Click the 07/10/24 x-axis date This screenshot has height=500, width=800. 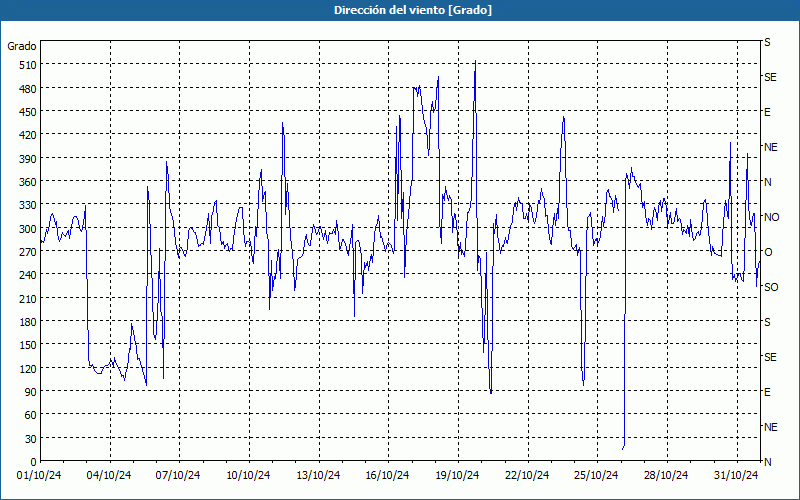coord(178,476)
